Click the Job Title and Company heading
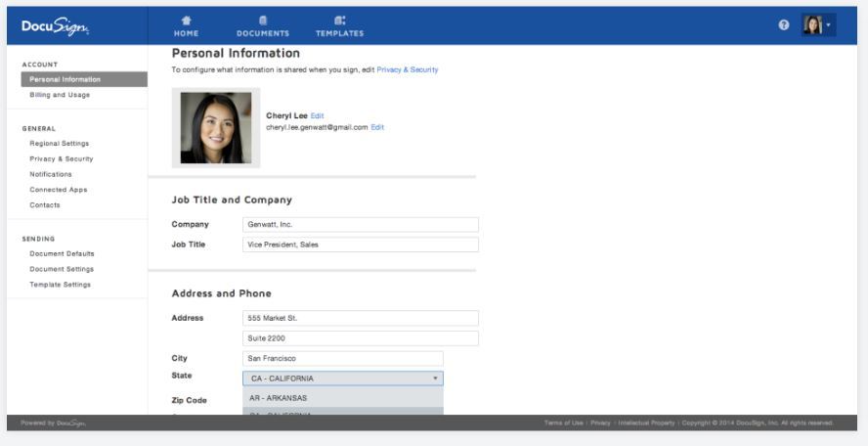The width and height of the screenshot is (868, 446). tap(232, 200)
